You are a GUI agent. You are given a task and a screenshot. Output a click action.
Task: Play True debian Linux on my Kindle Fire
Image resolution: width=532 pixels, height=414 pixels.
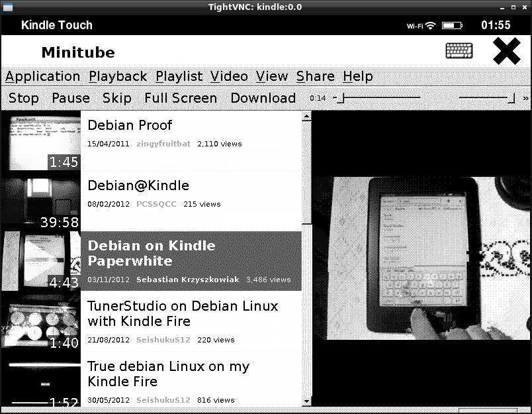click(168, 374)
